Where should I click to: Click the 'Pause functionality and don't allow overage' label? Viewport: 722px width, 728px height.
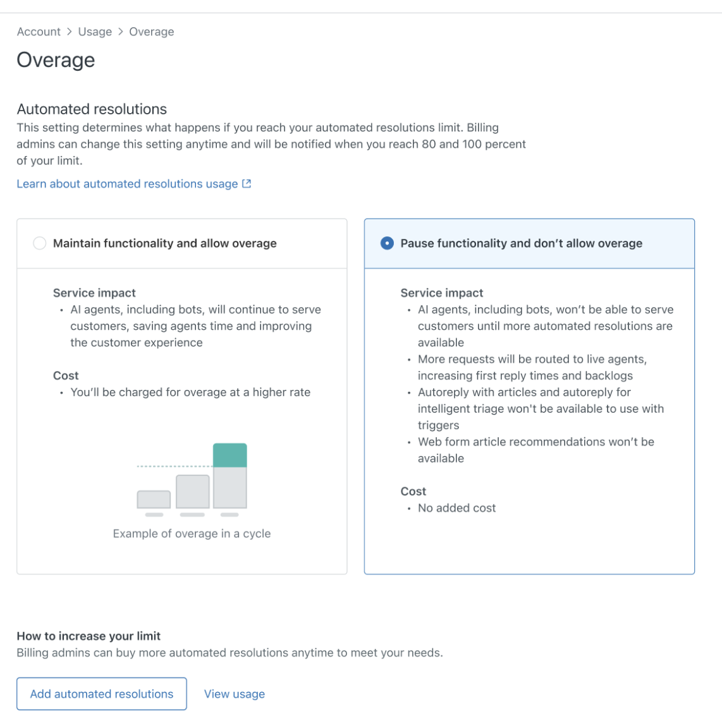point(522,243)
